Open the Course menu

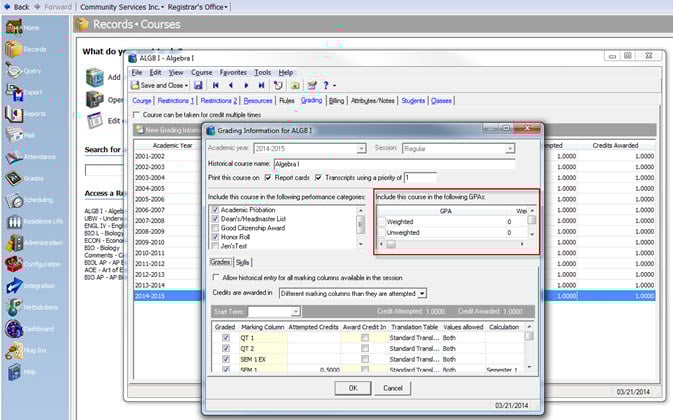[x=202, y=72]
